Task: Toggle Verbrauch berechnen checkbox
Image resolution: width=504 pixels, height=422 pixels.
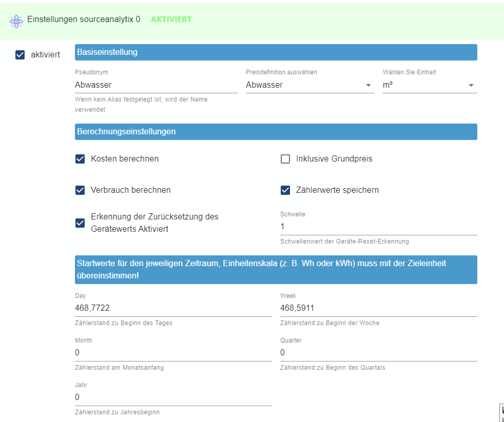Action: [x=80, y=190]
